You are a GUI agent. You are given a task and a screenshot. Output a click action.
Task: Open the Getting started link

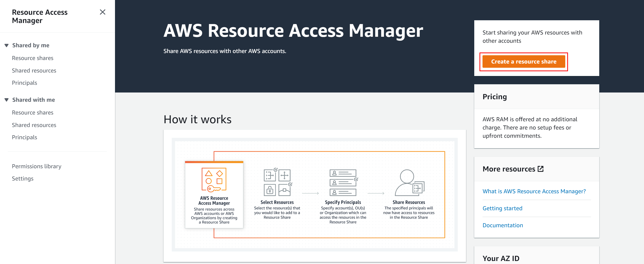click(x=502, y=208)
